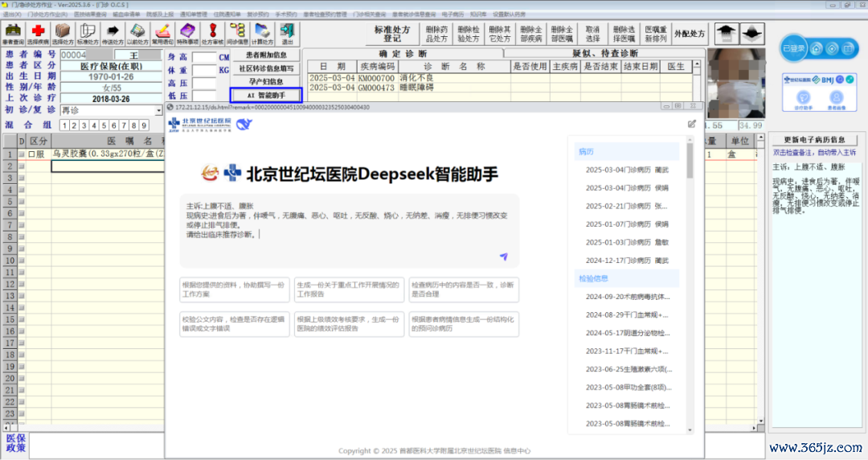
Task: Click the 退出 exit door icon
Action: [x=287, y=34]
